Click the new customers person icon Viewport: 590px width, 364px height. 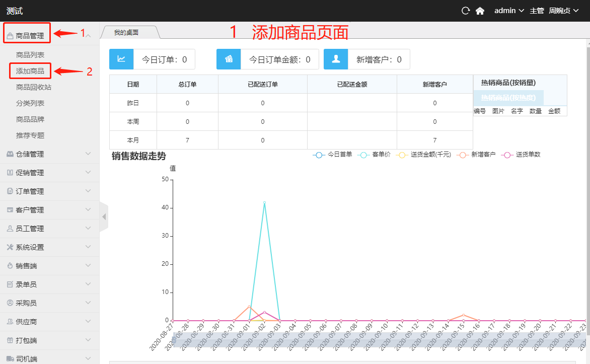click(x=336, y=59)
